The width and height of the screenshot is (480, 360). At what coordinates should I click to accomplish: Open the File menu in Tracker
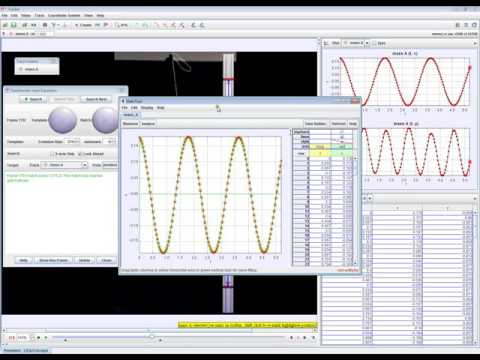pos(4,15)
